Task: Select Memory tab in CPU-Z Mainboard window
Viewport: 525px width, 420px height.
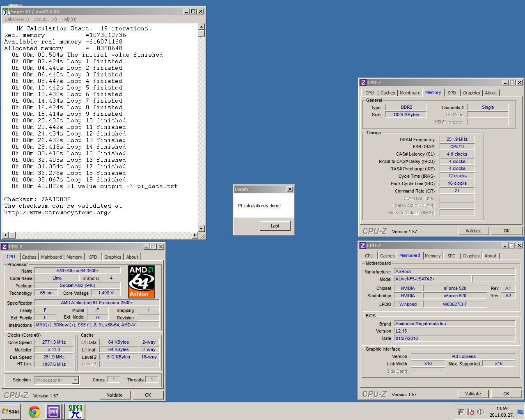Action: 433,256
